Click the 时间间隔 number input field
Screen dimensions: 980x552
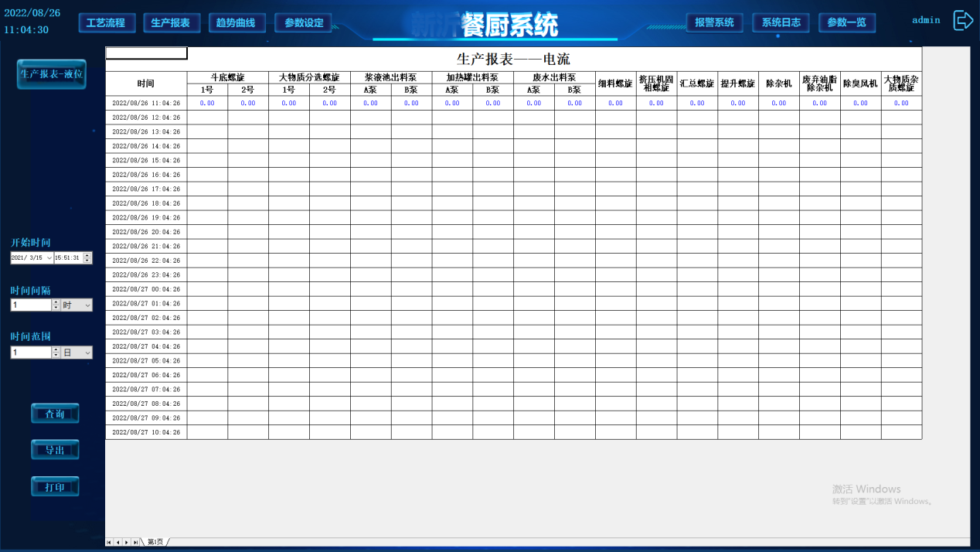coord(31,305)
